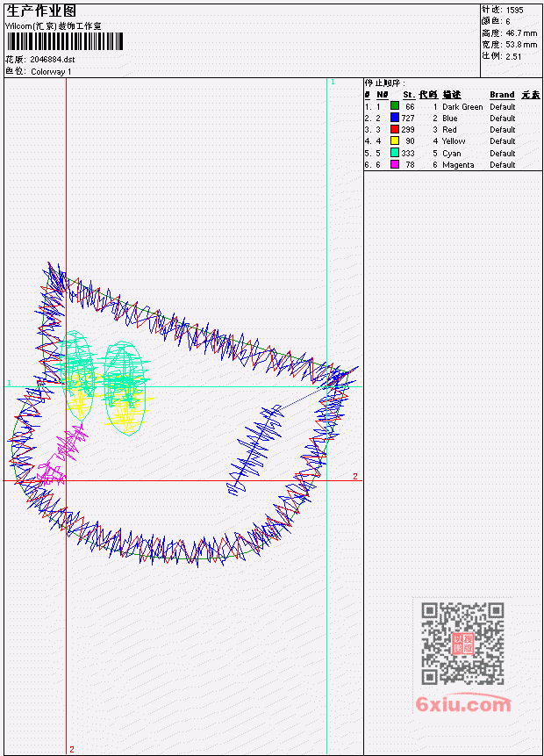Click the color count value 6 in header
This screenshot has width=544, height=756.
point(508,21)
